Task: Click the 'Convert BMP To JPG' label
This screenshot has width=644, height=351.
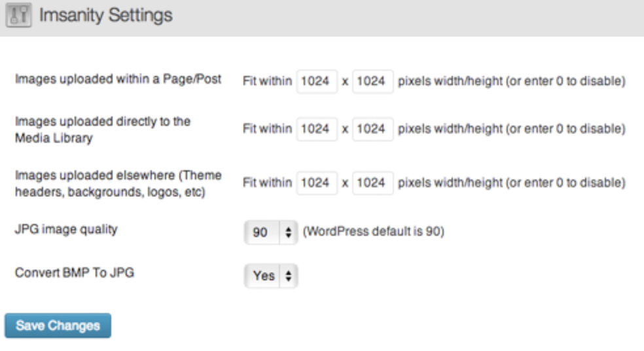Action: 75,273
